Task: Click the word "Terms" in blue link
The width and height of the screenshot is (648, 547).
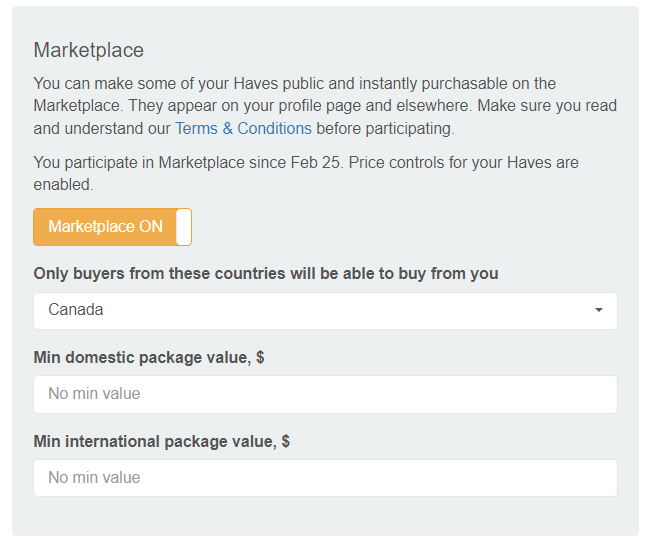Action: (x=196, y=128)
